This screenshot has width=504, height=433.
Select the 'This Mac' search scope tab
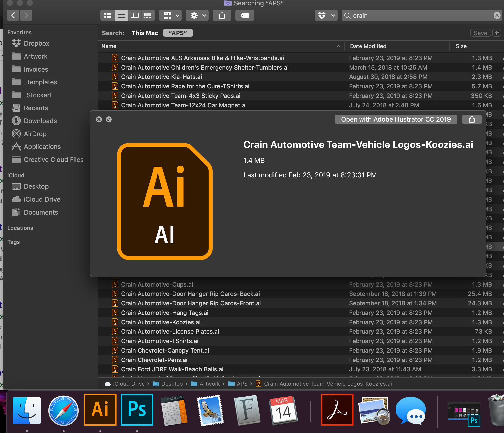(145, 33)
